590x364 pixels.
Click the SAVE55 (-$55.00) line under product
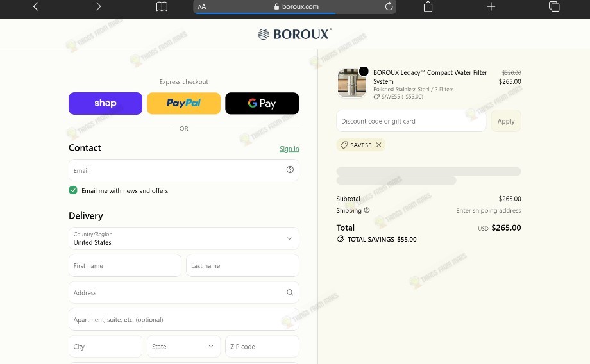[398, 97]
